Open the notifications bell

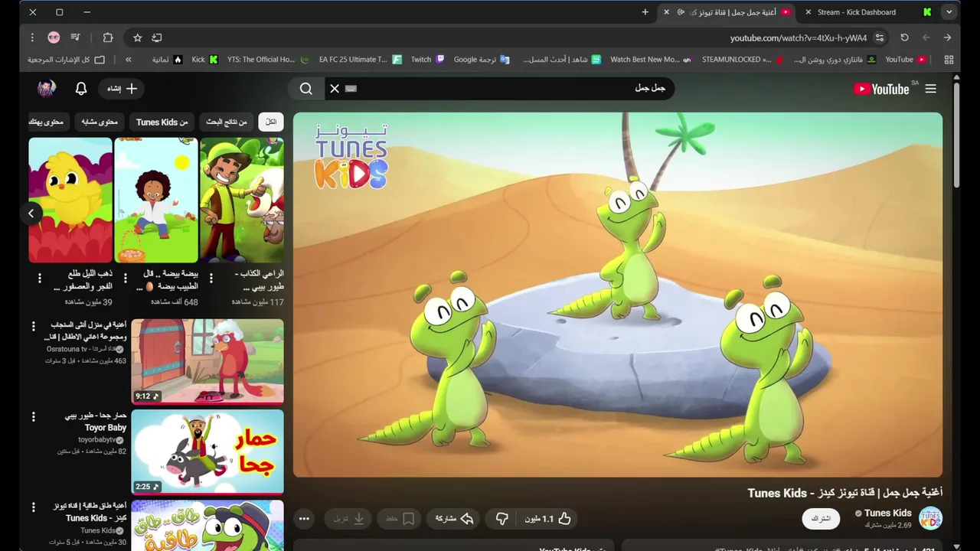(x=81, y=89)
